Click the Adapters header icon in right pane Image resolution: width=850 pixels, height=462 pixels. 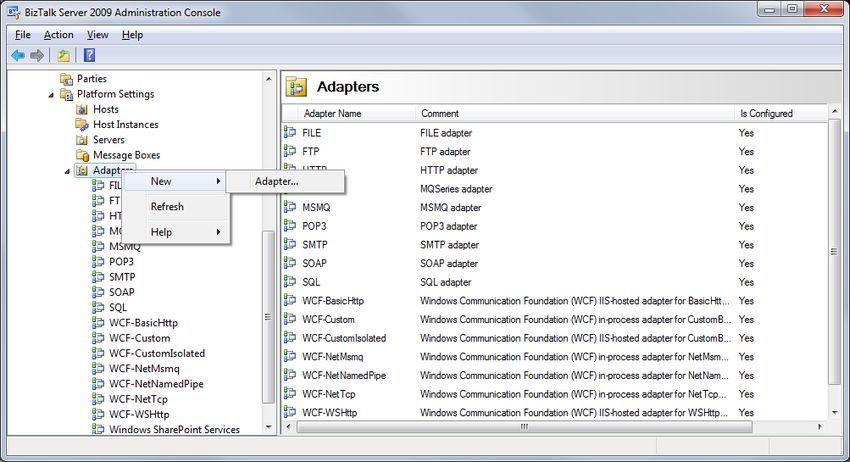coord(297,87)
